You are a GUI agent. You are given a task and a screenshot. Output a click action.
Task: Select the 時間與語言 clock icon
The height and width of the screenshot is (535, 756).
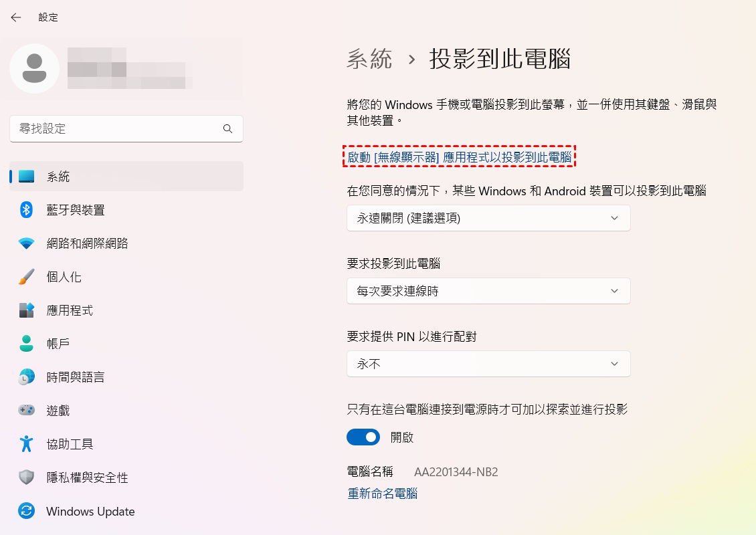tap(25, 377)
